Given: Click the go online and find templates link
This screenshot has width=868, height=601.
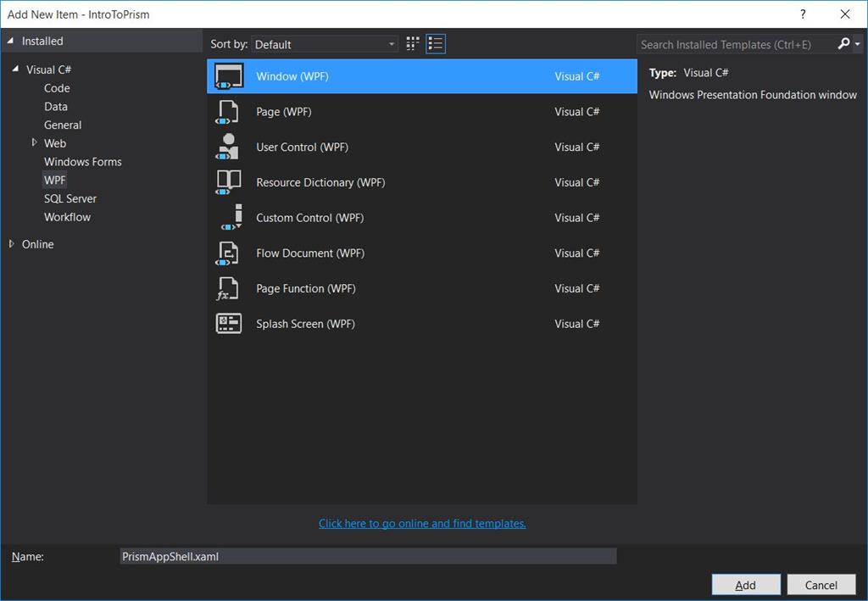Looking at the screenshot, I should (x=422, y=524).
